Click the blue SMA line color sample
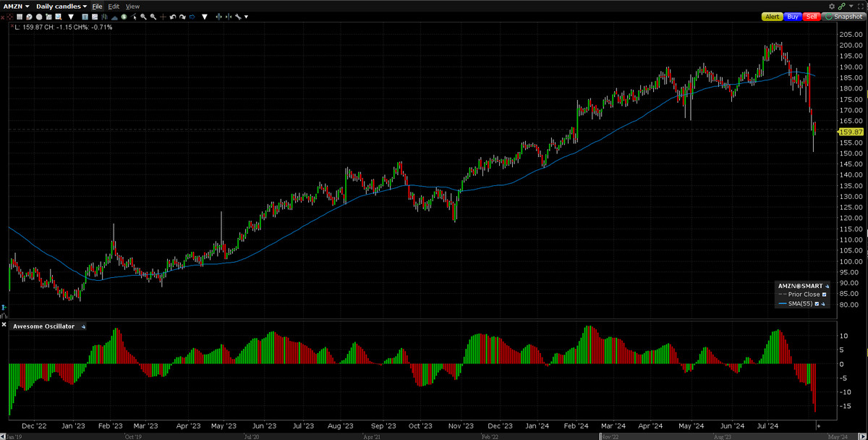 783,304
